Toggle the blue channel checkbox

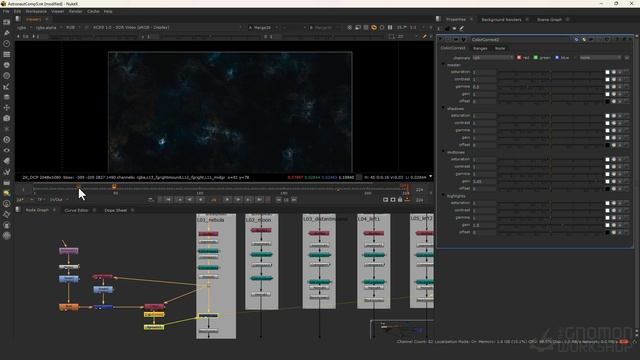[x=557, y=58]
